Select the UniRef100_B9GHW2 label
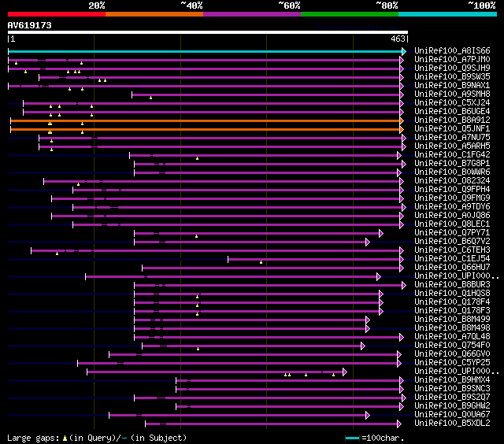Screen dimensions: 504x444 click(x=452, y=406)
